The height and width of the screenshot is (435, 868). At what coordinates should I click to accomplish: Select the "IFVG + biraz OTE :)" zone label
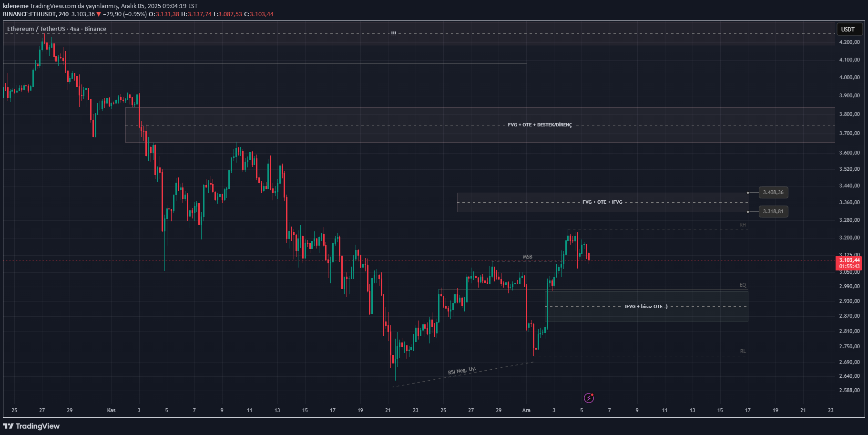coord(646,306)
